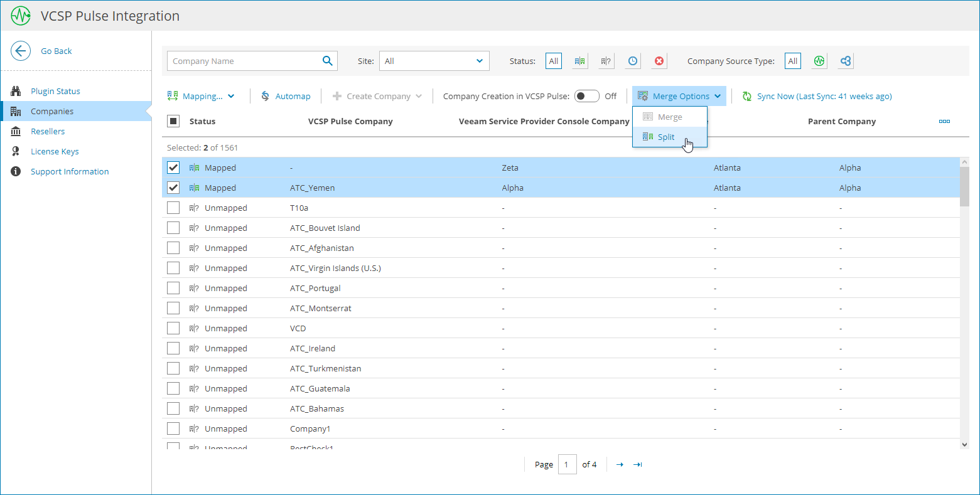Image resolution: width=980 pixels, height=495 pixels.
Task: Click scrollbar down arrow
Action: (x=964, y=444)
